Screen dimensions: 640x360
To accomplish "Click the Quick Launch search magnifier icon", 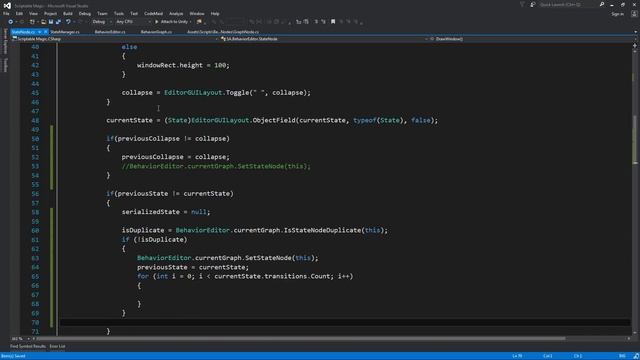I will (x=602, y=4).
